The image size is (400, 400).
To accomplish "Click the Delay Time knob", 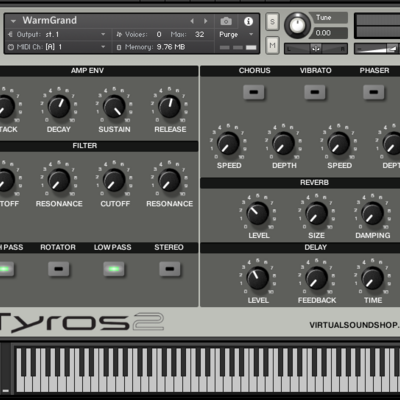I will pyautogui.click(x=372, y=278).
